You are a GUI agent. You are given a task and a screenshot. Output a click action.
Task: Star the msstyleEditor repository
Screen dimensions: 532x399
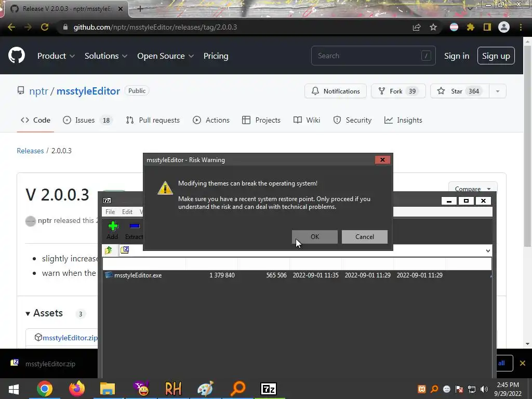[459, 91]
